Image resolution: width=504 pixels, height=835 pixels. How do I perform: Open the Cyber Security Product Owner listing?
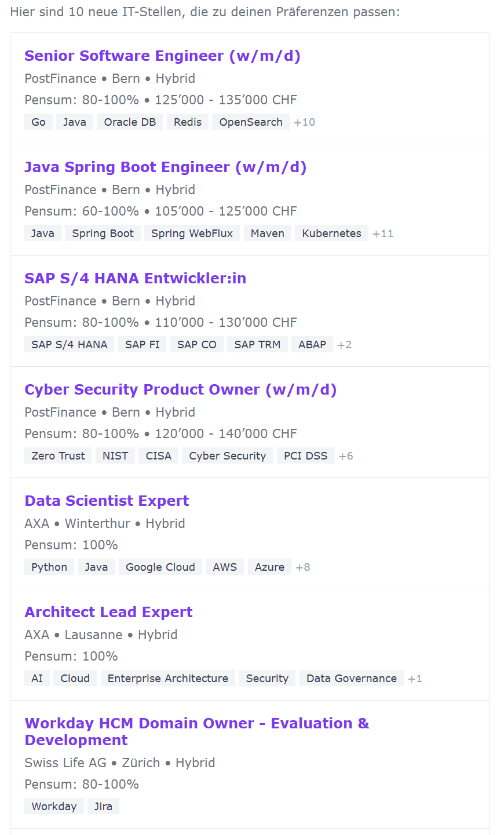click(x=180, y=389)
